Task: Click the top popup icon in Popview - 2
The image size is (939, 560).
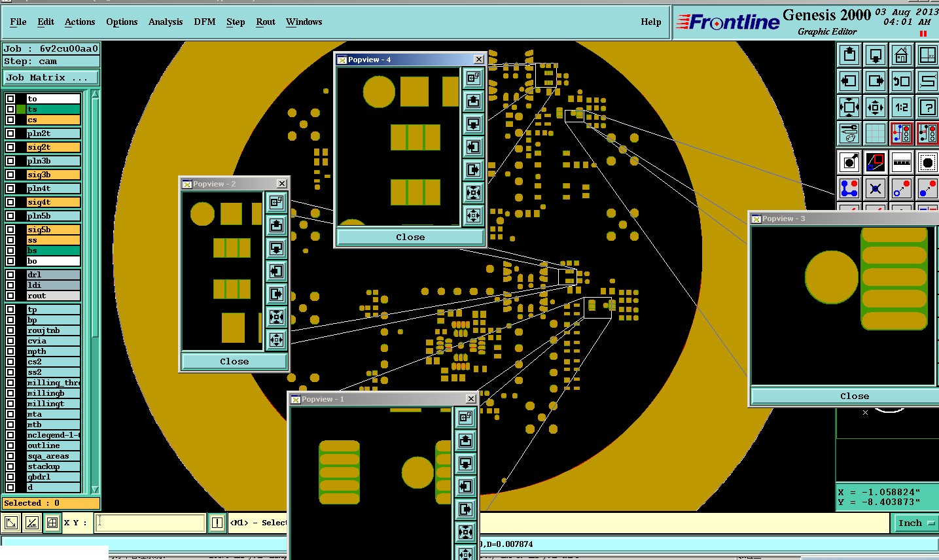Action: (276, 202)
